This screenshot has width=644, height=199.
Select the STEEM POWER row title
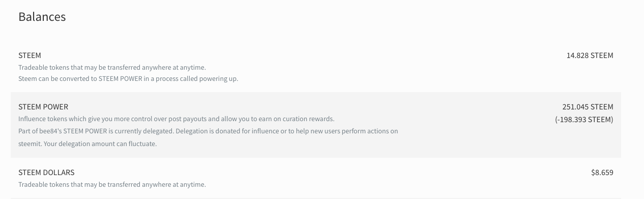point(43,107)
